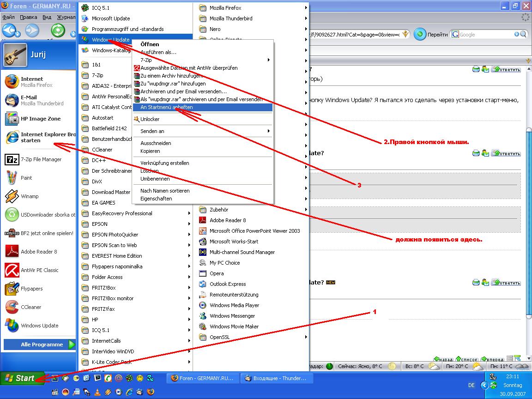Image resolution: width=532 pixels, height=399 pixels.
Task: Launch Microsoft Office PowerPoint Viewer 2003
Action: pyautogui.click(x=251, y=231)
